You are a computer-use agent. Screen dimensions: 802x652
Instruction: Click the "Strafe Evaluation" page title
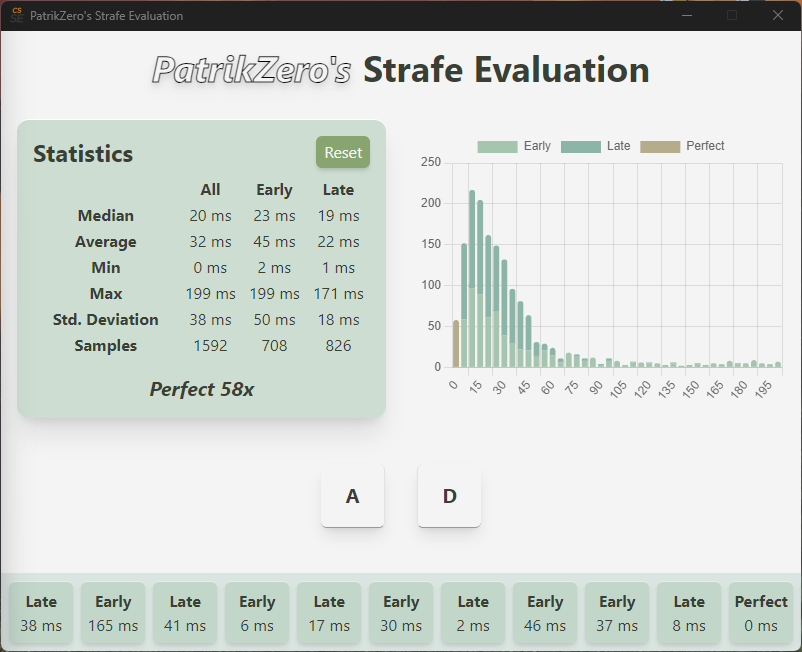506,70
